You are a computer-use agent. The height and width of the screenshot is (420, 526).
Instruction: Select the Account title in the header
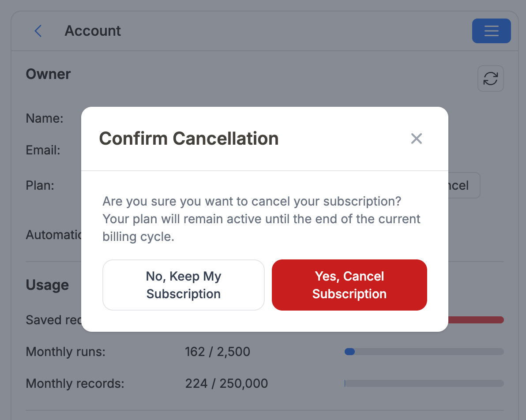93,30
